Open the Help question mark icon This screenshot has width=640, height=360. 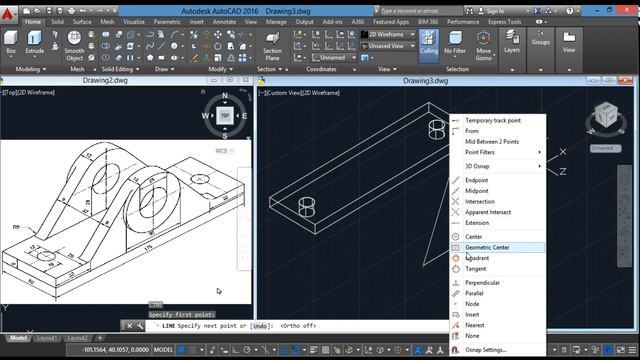pos(570,11)
